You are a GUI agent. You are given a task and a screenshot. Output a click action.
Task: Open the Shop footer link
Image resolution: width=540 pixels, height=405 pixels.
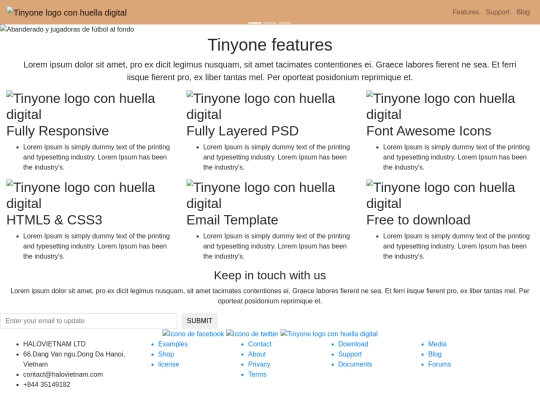166,354
